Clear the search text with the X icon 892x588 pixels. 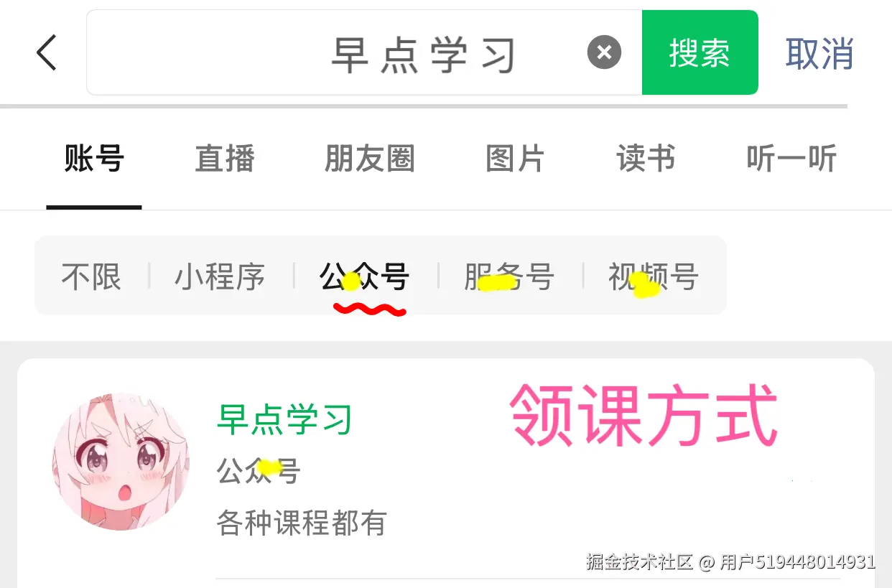604,52
